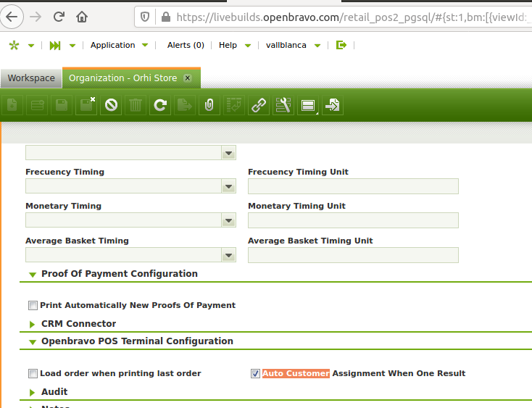Uncheck Auto Customer Assignment When One Result
Viewport: 532px width, 408px height.
point(255,374)
